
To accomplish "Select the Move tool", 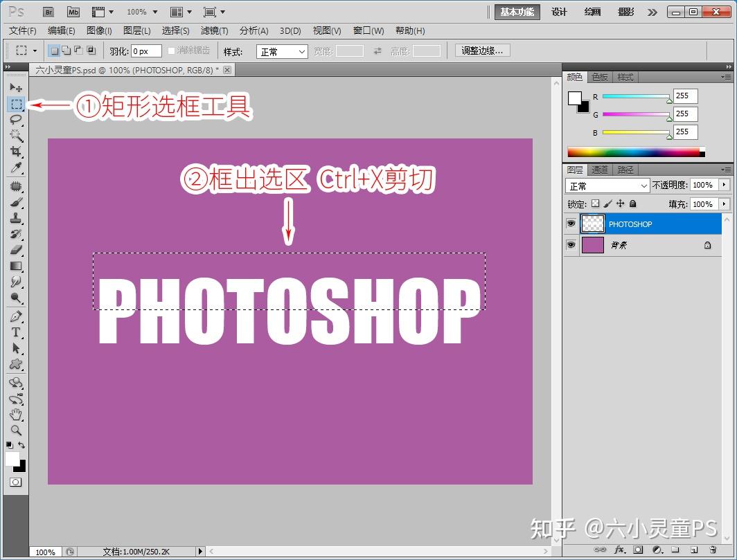I will click(x=17, y=87).
